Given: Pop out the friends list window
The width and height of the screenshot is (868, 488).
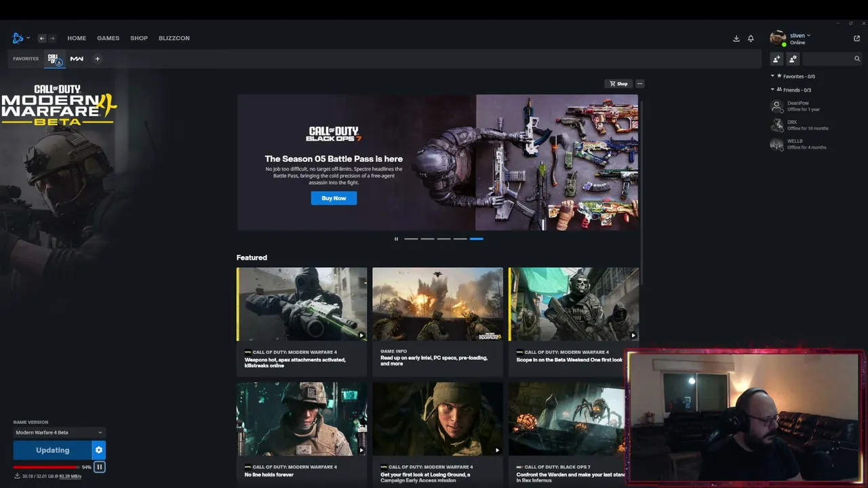Looking at the screenshot, I should pos(856,39).
